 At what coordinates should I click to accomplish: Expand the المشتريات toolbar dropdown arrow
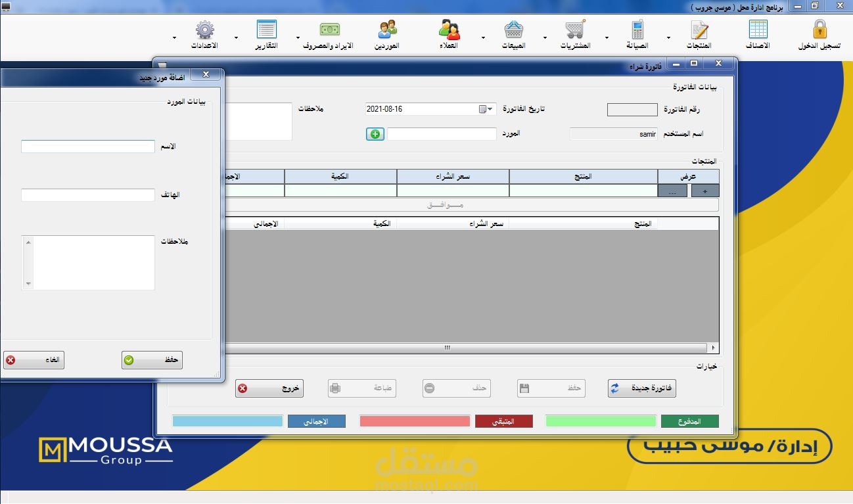(544, 37)
